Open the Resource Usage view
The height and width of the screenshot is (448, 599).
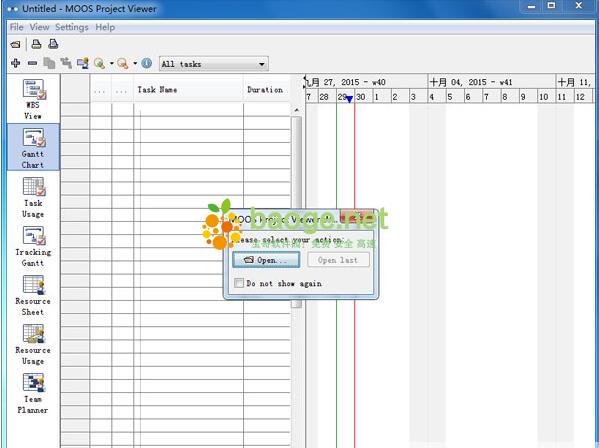(x=33, y=344)
